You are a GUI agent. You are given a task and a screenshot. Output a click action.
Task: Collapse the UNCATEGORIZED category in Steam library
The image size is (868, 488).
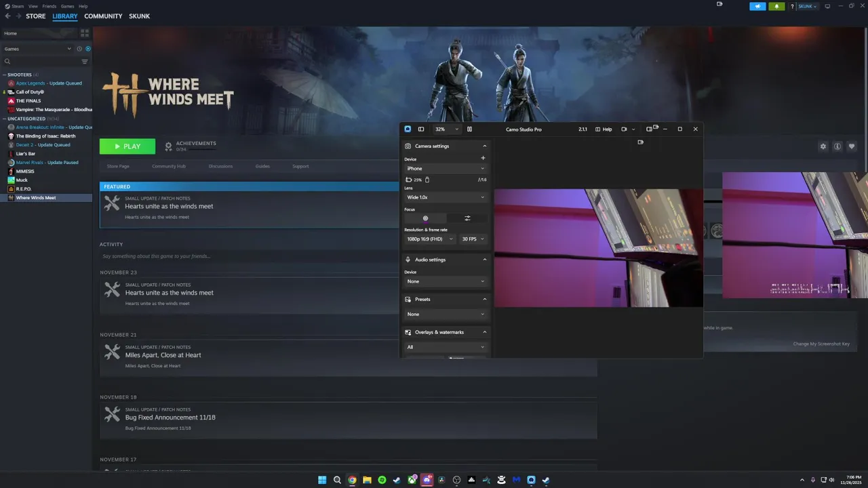[4, 119]
